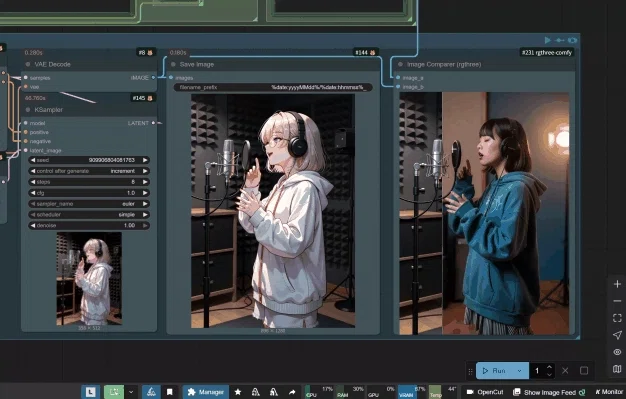Click the positive input socket on KSampler
This screenshot has width=626, height=399.
(26, 132)
